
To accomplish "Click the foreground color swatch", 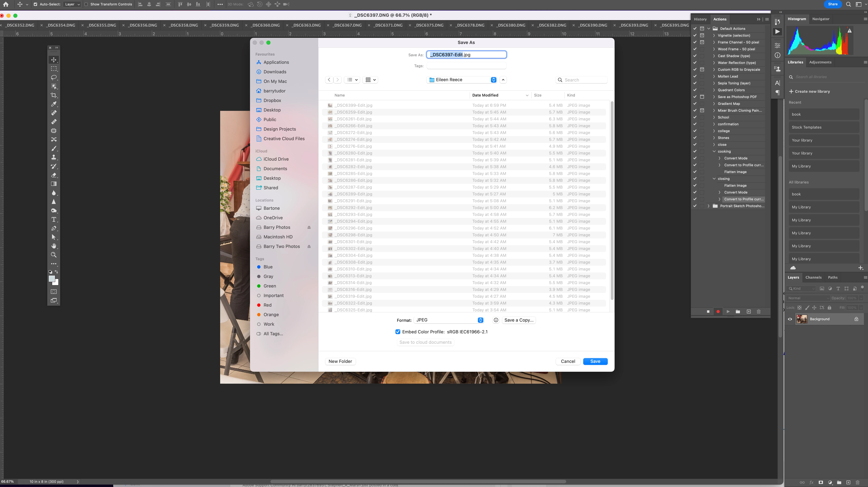I will (52, 279).
